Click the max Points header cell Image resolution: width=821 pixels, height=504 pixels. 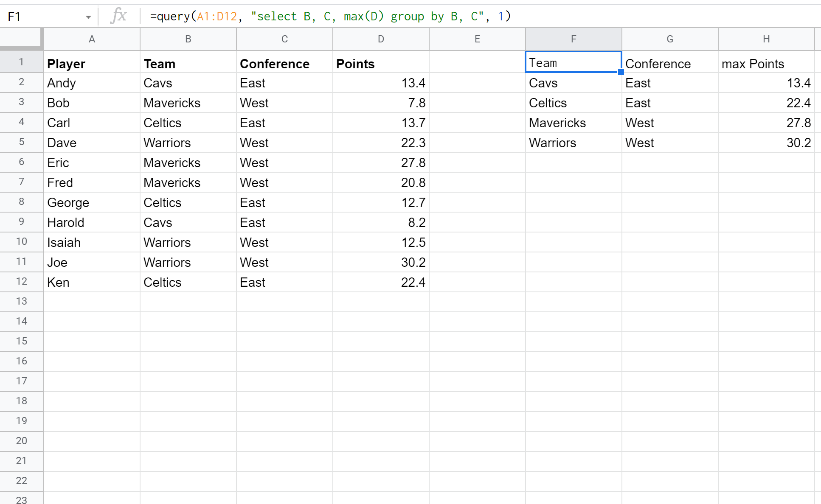click(766, 64)
